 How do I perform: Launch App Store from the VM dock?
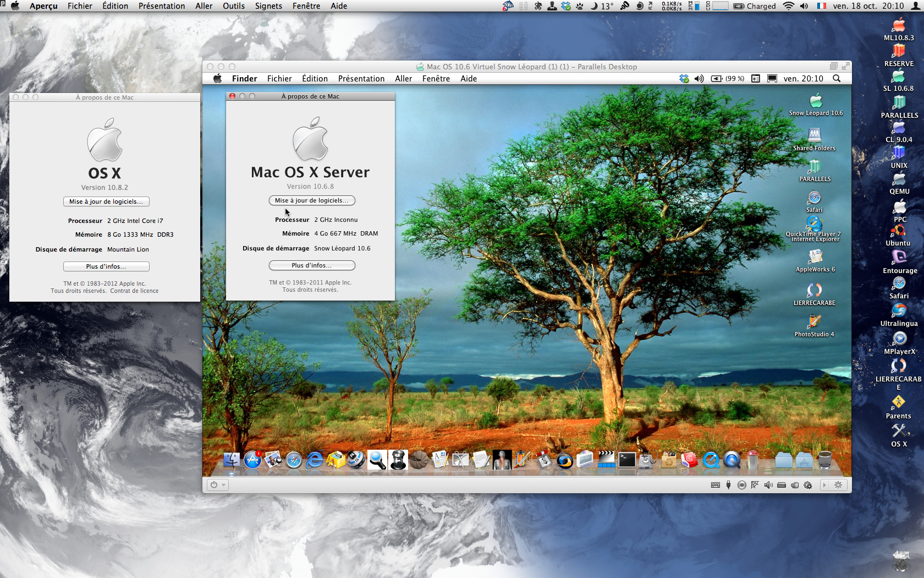tap(252, 459)
